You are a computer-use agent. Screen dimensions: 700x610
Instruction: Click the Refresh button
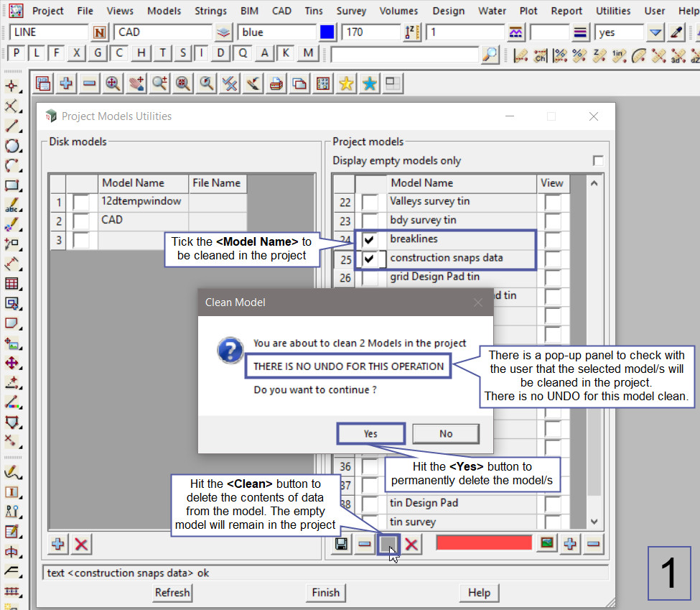coord(172,593)
